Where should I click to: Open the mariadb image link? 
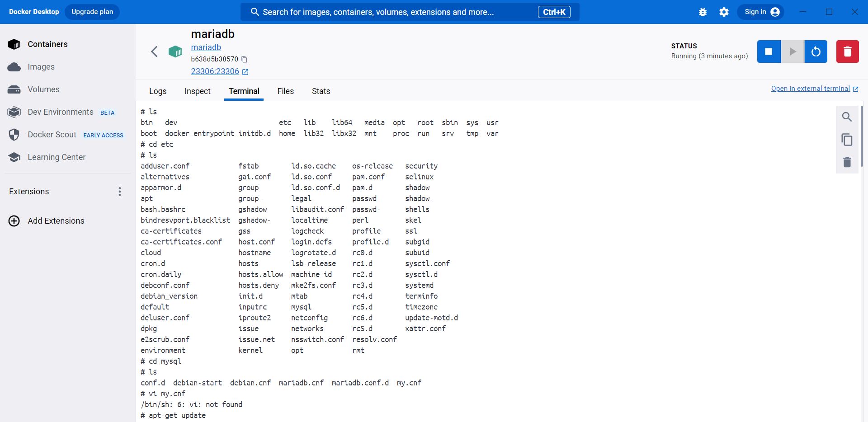[206, 47]
